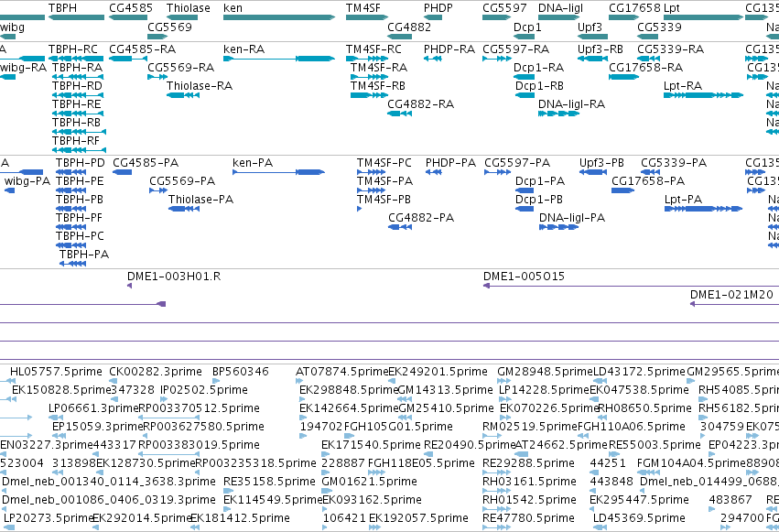Select the TBPH-RA transcript label
Viewport: 779px width, 532px height.
pyautogui.click(x=77, y=68)
